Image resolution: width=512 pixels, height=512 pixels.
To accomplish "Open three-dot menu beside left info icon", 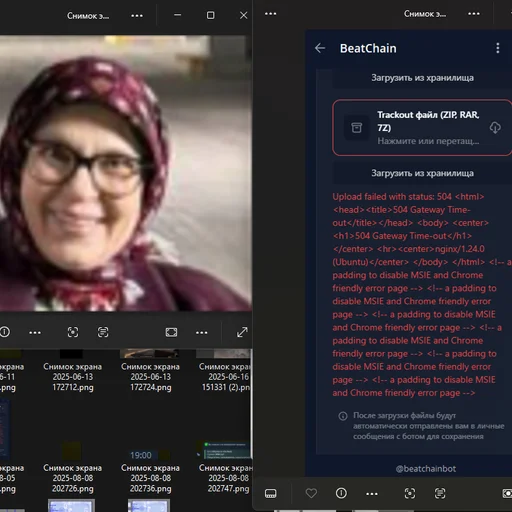I will click(x=35, y=333).
